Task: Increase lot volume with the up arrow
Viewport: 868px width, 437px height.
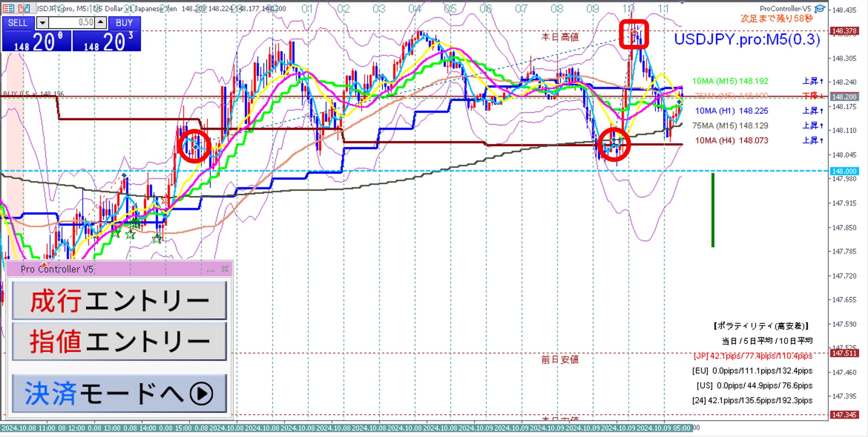Action: click(x=101, y=23)
